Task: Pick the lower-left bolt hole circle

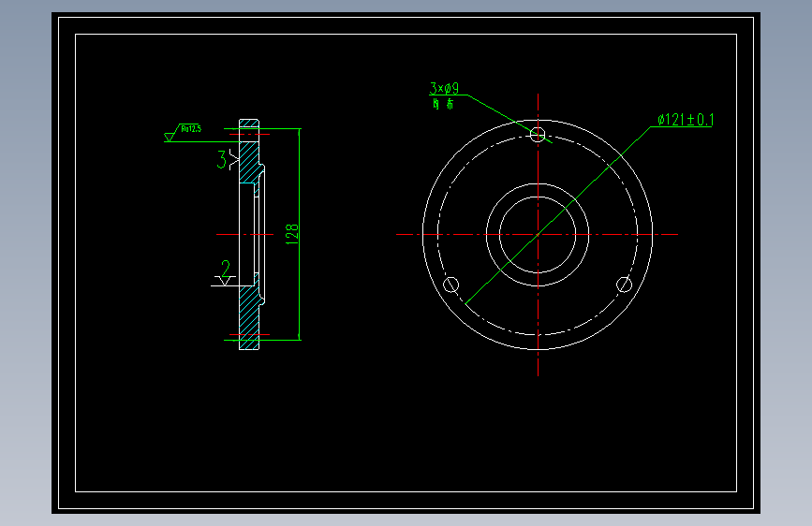Action: [x=451, y=285]
